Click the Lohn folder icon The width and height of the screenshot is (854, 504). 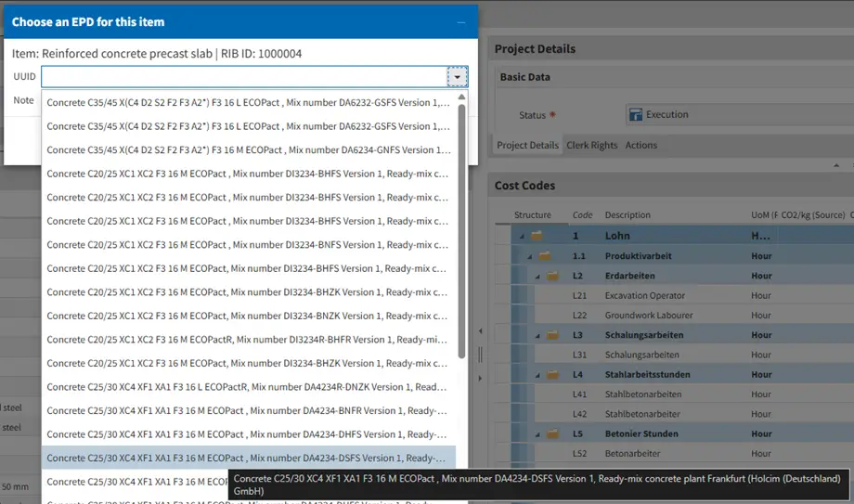click(537, 237)
